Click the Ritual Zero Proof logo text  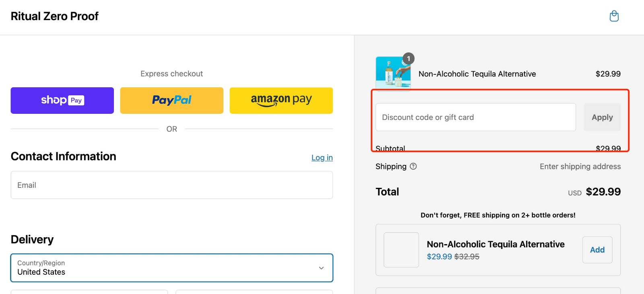(55, 16)
